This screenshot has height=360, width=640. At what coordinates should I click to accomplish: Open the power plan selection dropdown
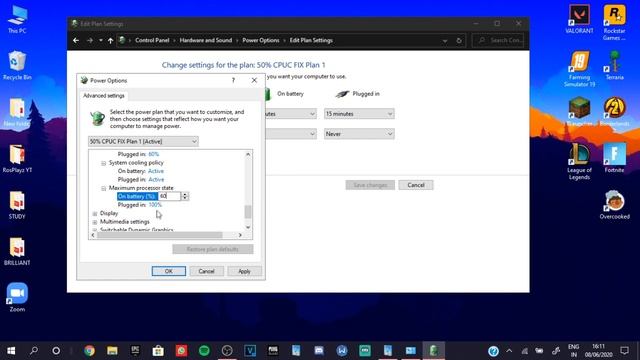143,141
